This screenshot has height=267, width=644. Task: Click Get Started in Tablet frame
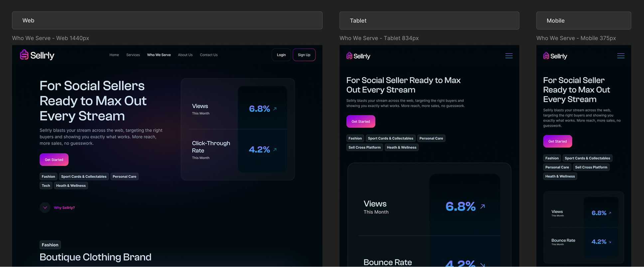tap(361, 122)
